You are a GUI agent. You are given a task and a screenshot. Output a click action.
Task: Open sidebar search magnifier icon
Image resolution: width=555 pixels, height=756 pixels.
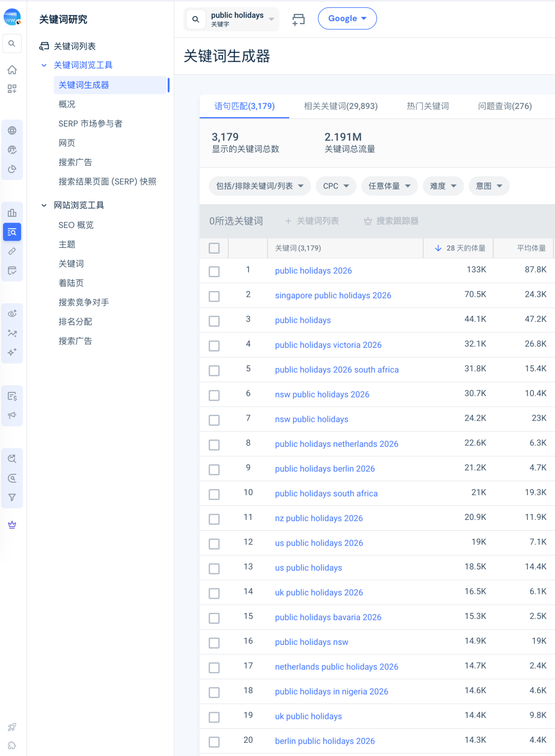pos(12,44)
